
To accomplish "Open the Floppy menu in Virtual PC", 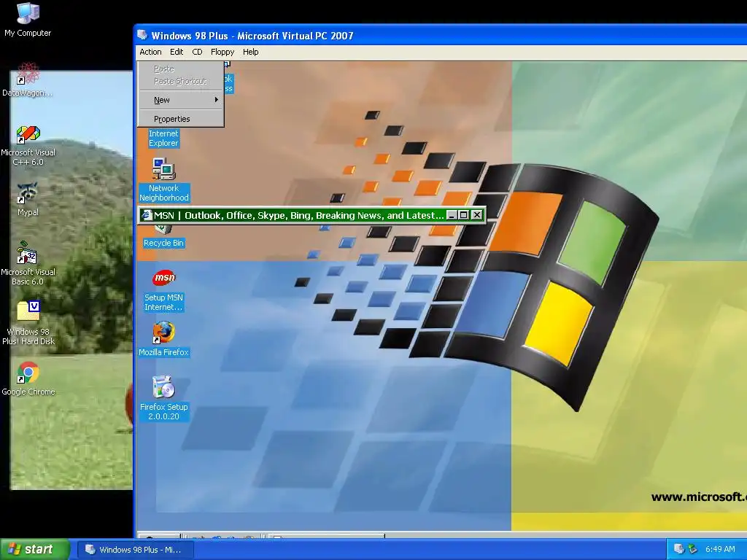I will (x=222, y=52).
